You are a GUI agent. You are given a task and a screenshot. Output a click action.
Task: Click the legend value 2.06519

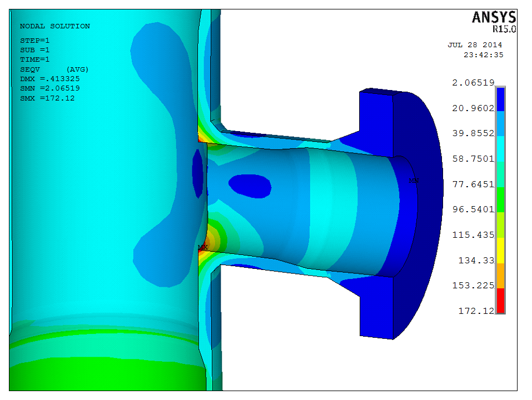pos(473,82)
